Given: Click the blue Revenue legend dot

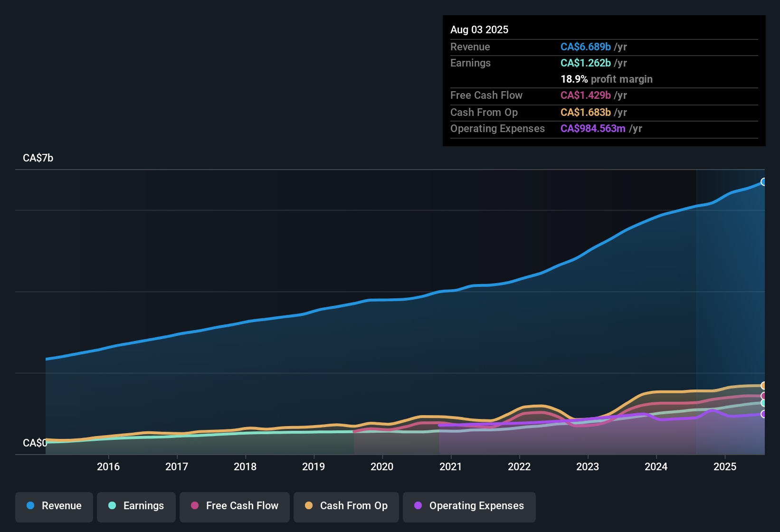Looking at the screenshot, I should (x=30, y=506).
